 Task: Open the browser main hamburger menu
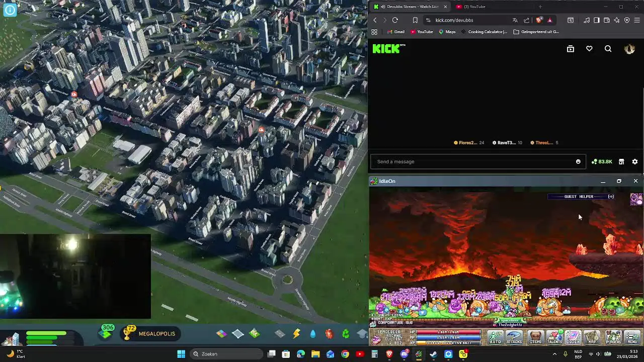(x=637, y=20)
